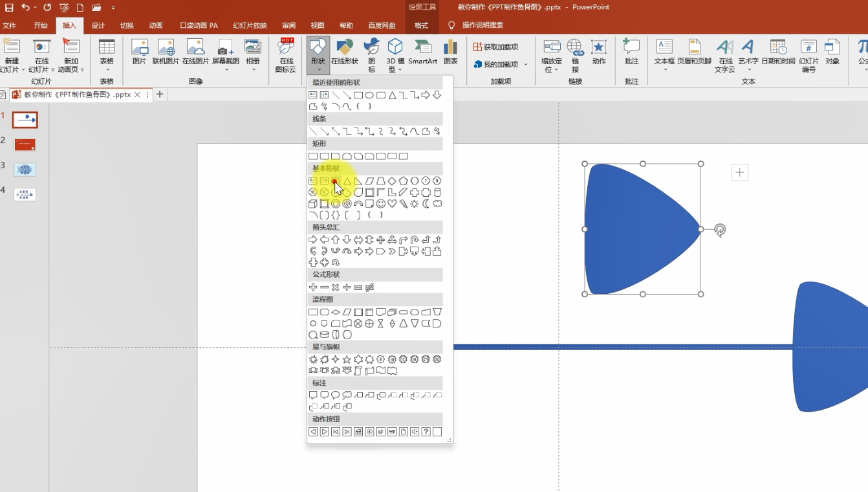Click the 动作 action button in links group
The height and width of the screenshot is (492, 868).
tap(599, 52)
